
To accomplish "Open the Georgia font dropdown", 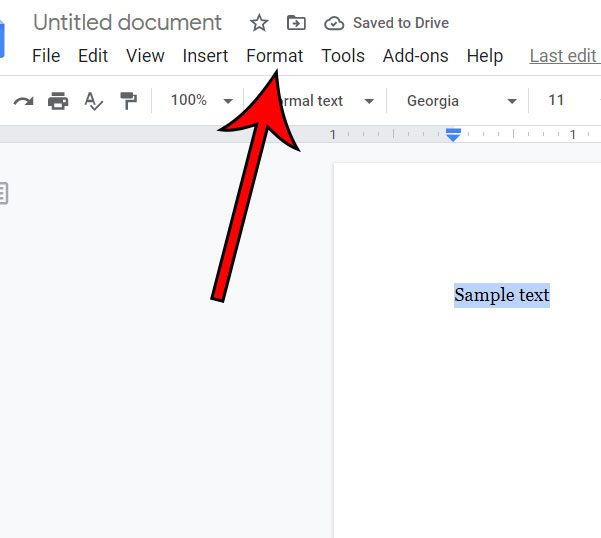I will tap(461, 101).
